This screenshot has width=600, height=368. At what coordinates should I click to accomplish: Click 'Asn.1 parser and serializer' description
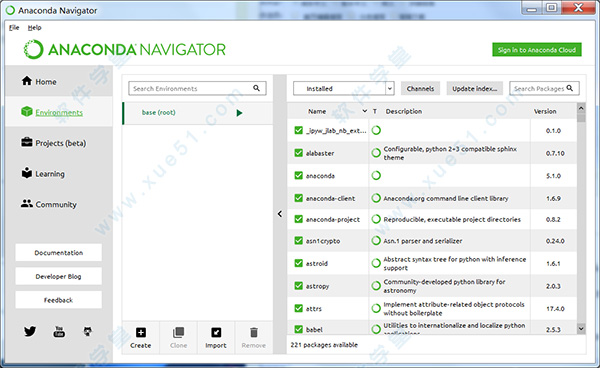point(423,241)
